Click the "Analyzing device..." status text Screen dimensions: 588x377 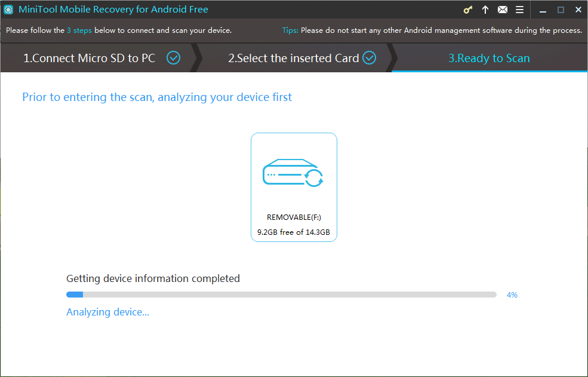point(107,312)
